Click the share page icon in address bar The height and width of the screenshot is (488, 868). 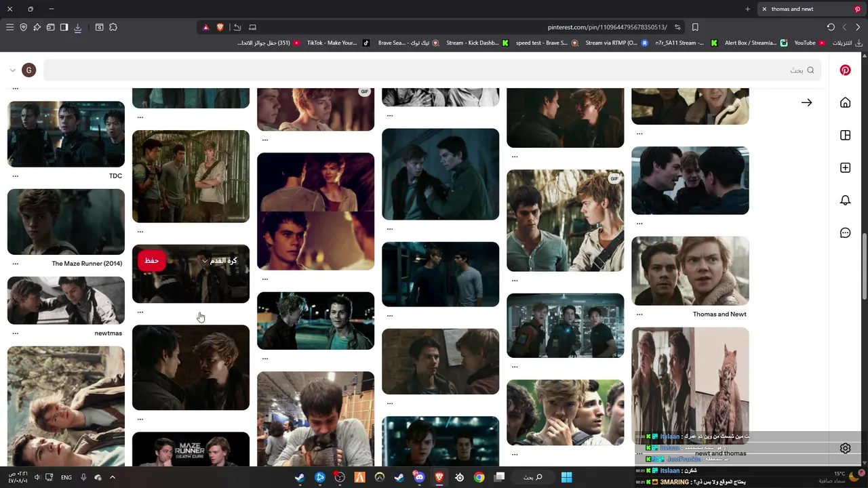click(237, 27)
